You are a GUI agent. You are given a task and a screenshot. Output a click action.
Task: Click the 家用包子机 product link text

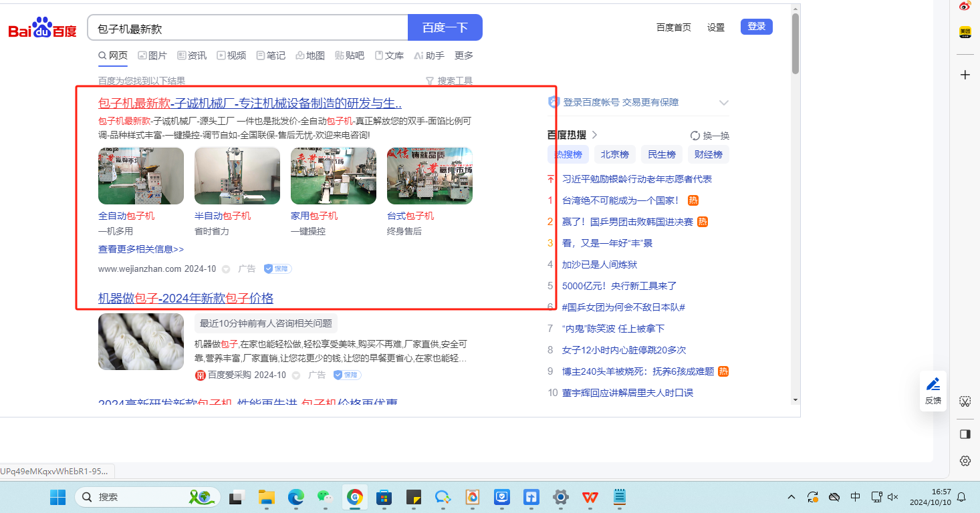click(314, 216)
